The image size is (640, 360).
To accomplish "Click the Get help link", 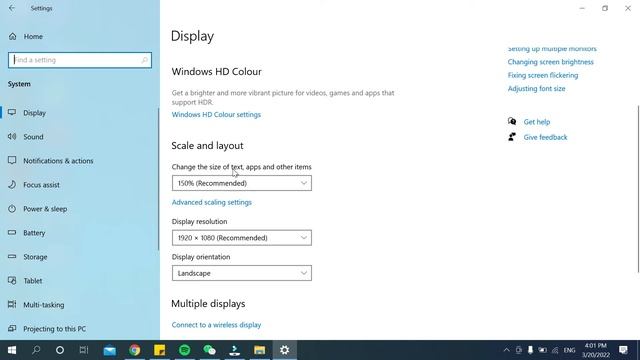I will [536, 122].
